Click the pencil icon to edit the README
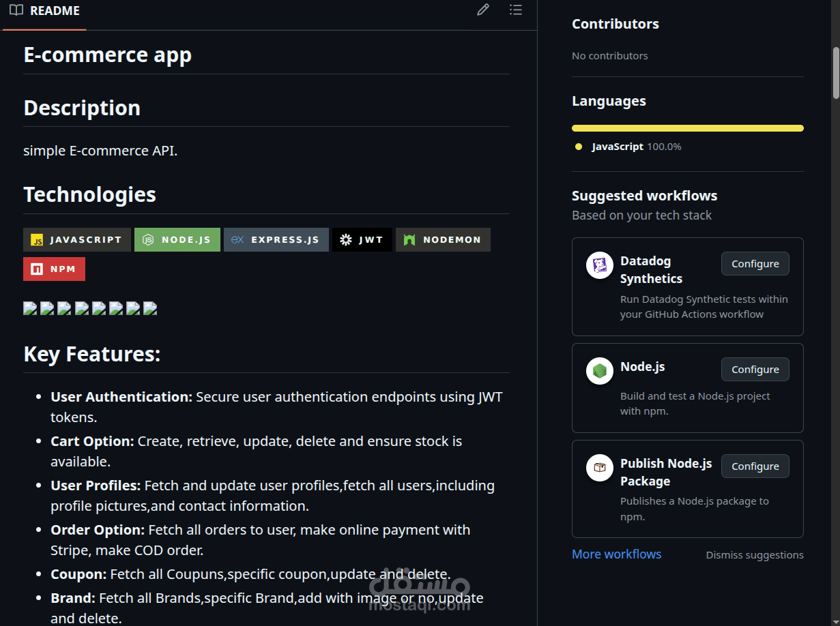Screen dimensions: 840x626 (x=482, y=10)
